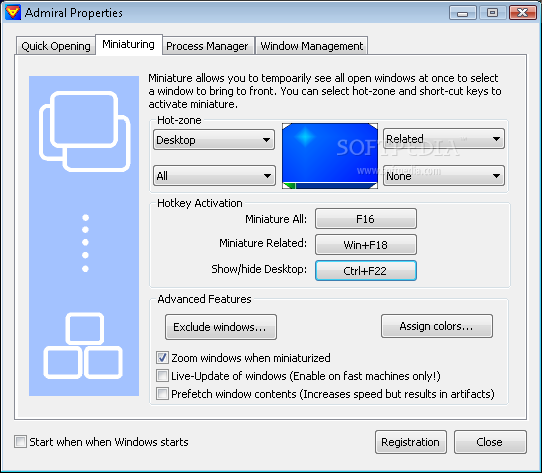Set the Miniature All hotkey F16
This screenshot has height=473, width=542.
tap(366, 219)
